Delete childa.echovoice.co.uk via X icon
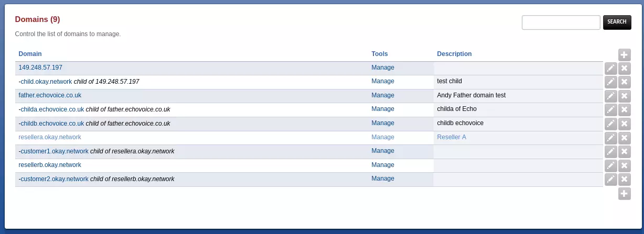The image size is (644, 234). tap(624, 110)
